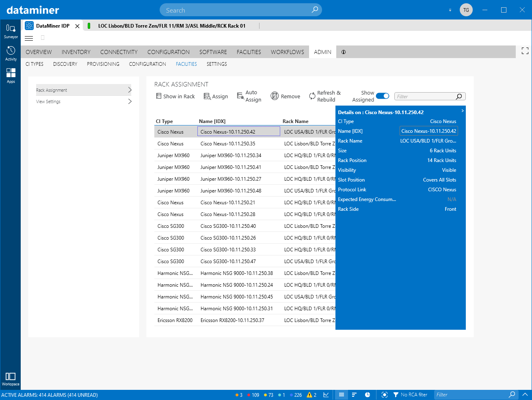The height and width of the screenshot is (400, 532).
Task: Switch to the SOFTWARE tab
Action: point(213,52)
